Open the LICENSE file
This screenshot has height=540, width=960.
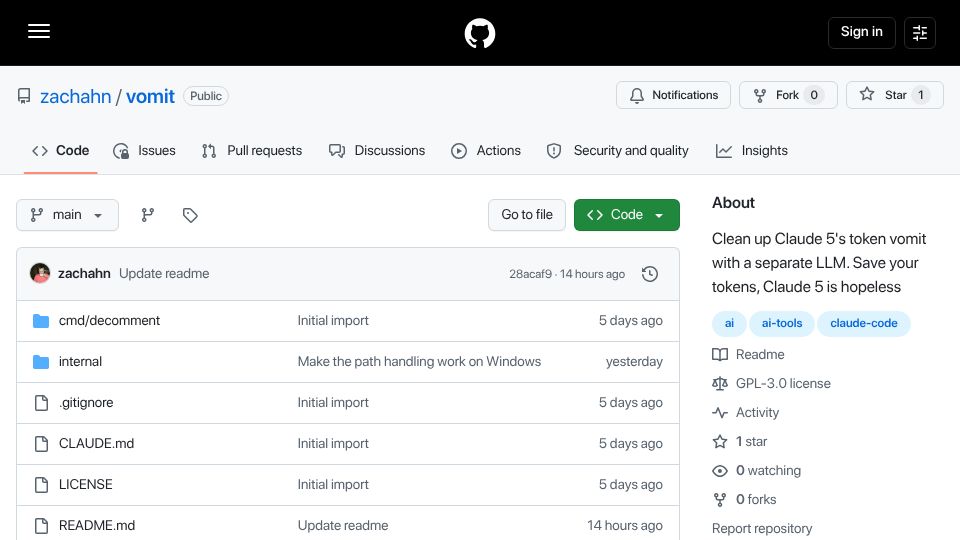85,485
